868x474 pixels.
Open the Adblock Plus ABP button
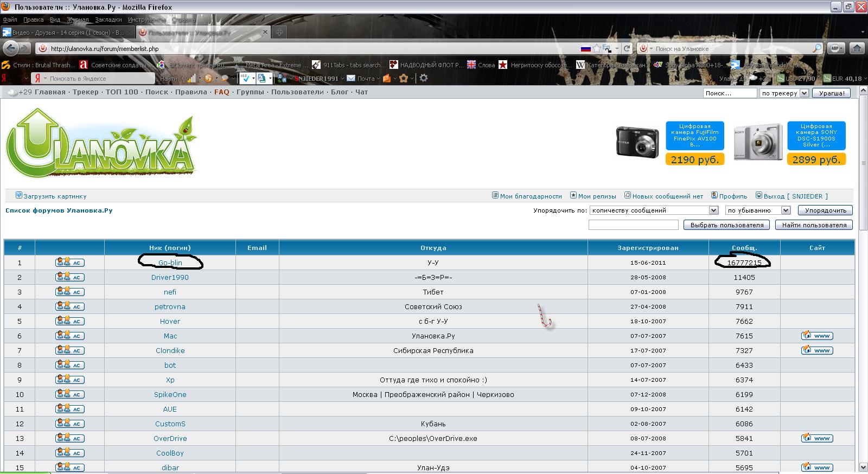(836, 48)
